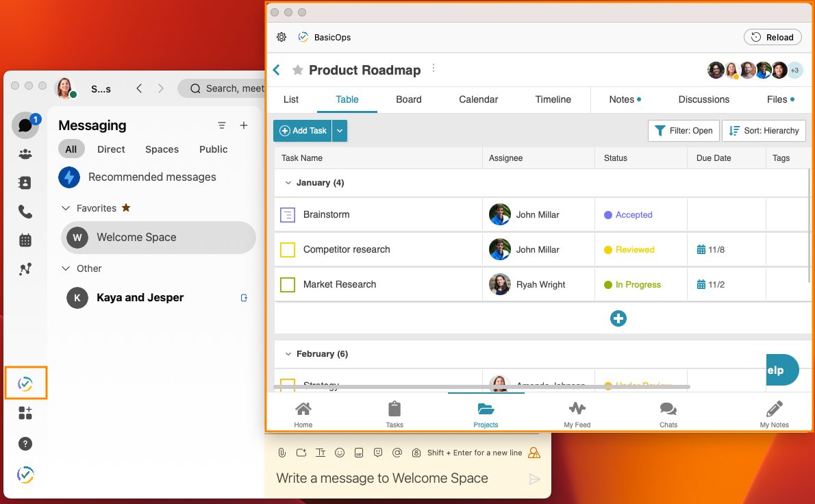Viewport: 815px width, 504px height.
Task: Collapse the Other section
Action: coord(66,268)
